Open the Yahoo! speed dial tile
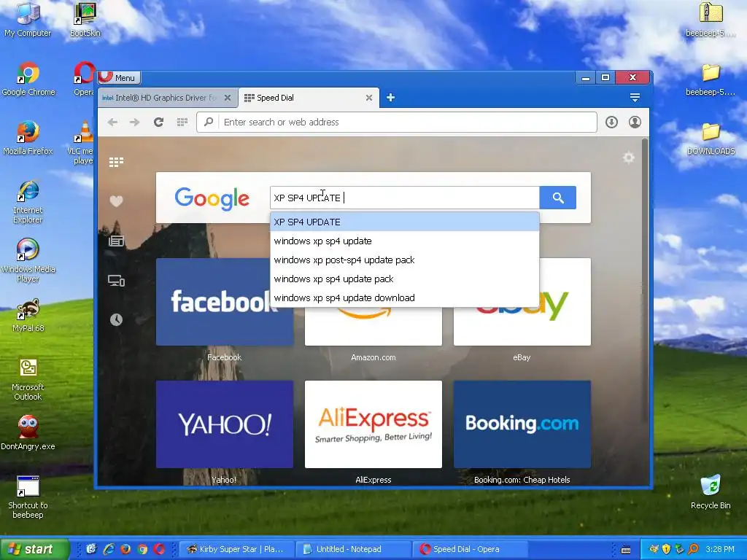This screenshot has height=560, width=747. (x=225, y=424)
